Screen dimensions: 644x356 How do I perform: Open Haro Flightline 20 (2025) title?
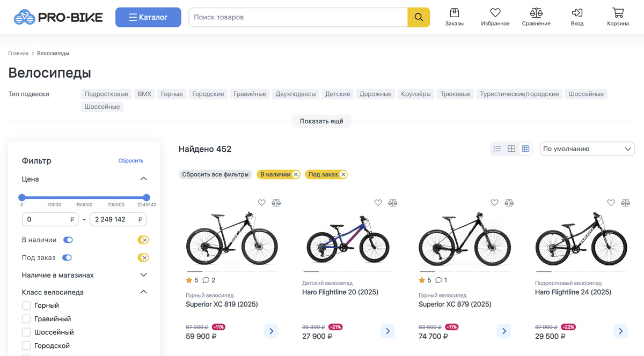[x=340, y=292]
